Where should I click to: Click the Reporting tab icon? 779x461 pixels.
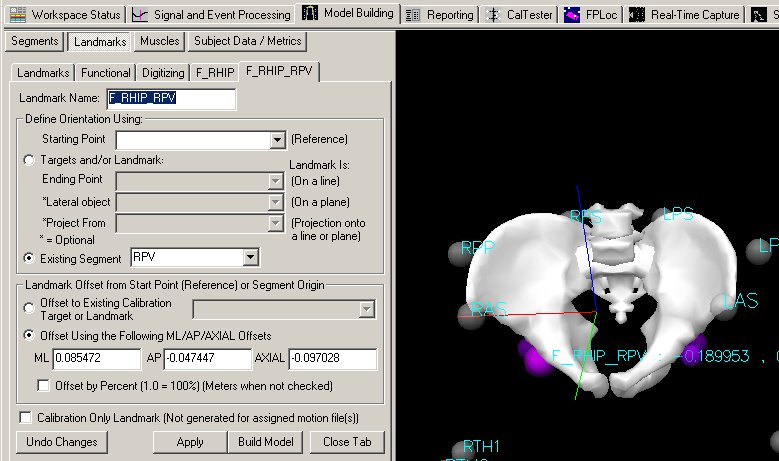412,15
